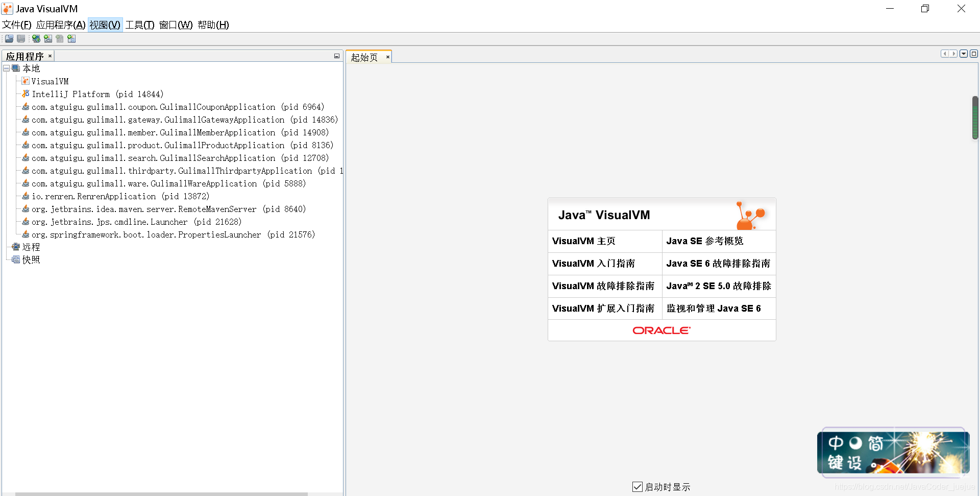Open the 工具(T) menu
The width and height of the screenshot is (980, 496).
(x=140, y=25)
